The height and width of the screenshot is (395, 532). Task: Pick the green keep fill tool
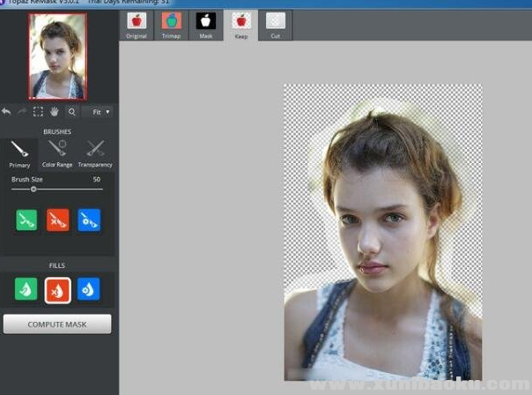click(x=26, y=288)
